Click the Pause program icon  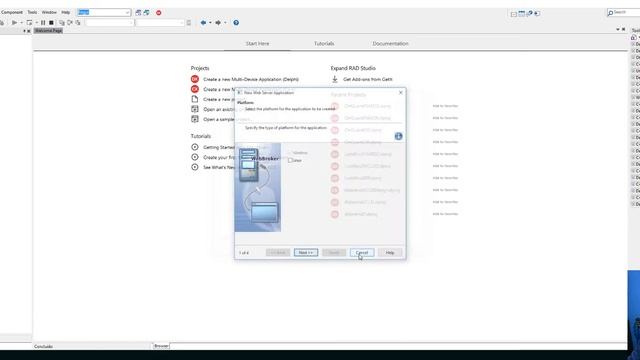(43, 23)
